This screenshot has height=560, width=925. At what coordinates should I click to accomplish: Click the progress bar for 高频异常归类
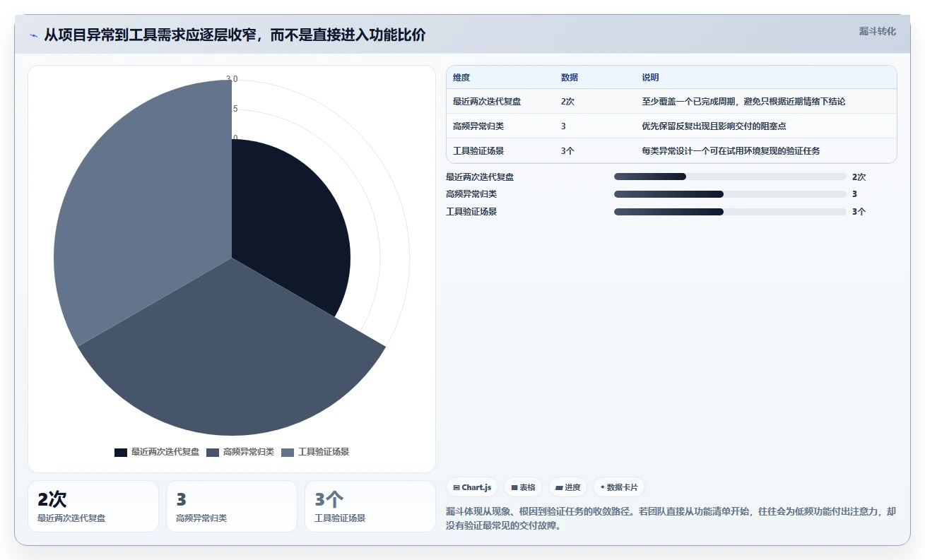(x=730, y=194)
